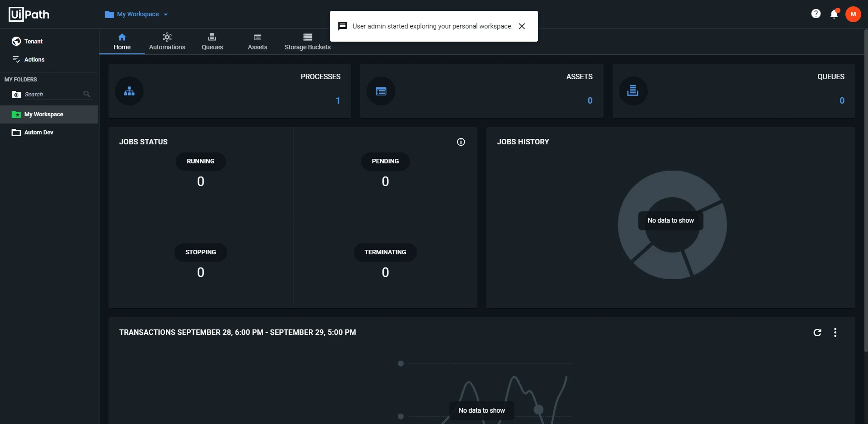Open the notifications bell

(x=834, y=14)
